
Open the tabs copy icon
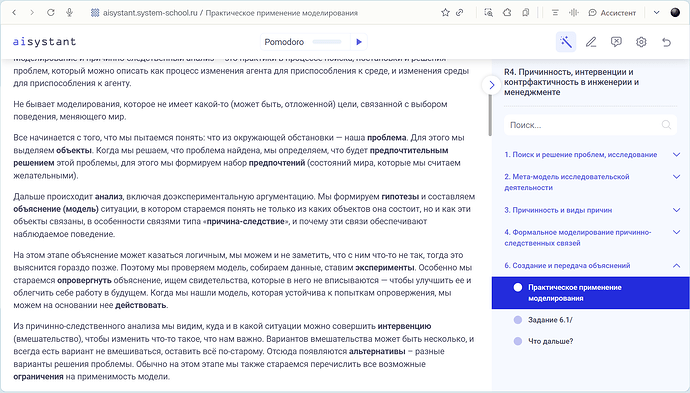pos(525,13)
